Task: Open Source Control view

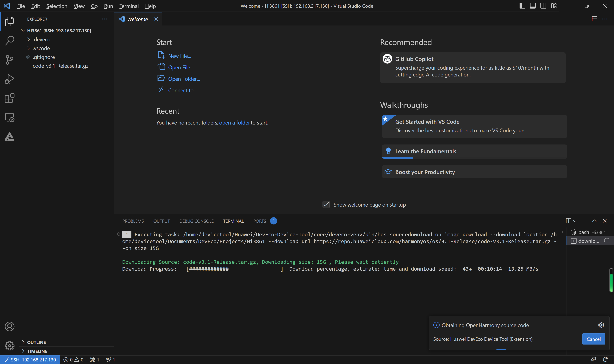Action: coord(10,60)
